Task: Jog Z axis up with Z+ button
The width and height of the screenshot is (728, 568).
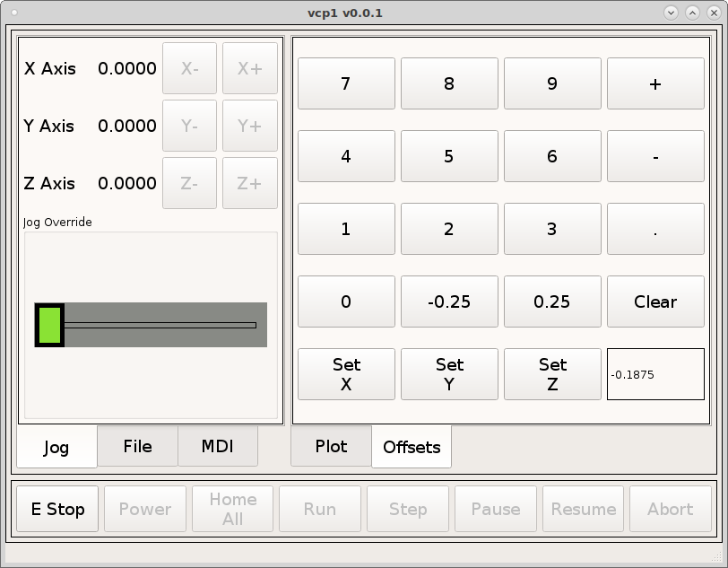Action: (x=250, y=183)
